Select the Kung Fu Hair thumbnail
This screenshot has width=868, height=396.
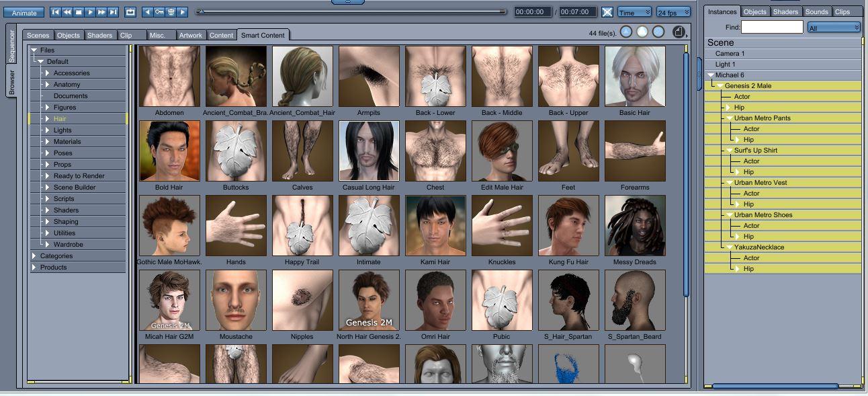coord(568,226)
